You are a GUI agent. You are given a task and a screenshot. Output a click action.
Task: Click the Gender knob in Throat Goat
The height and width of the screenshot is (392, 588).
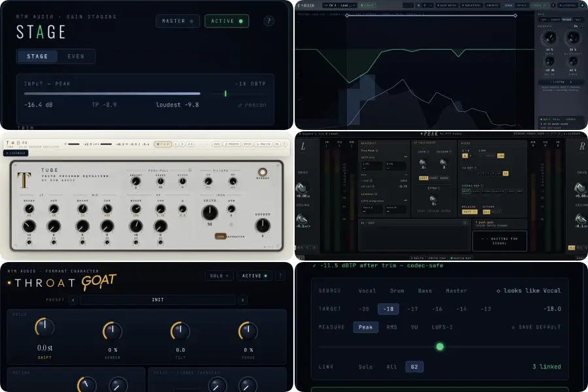click(x=112, y=331)
